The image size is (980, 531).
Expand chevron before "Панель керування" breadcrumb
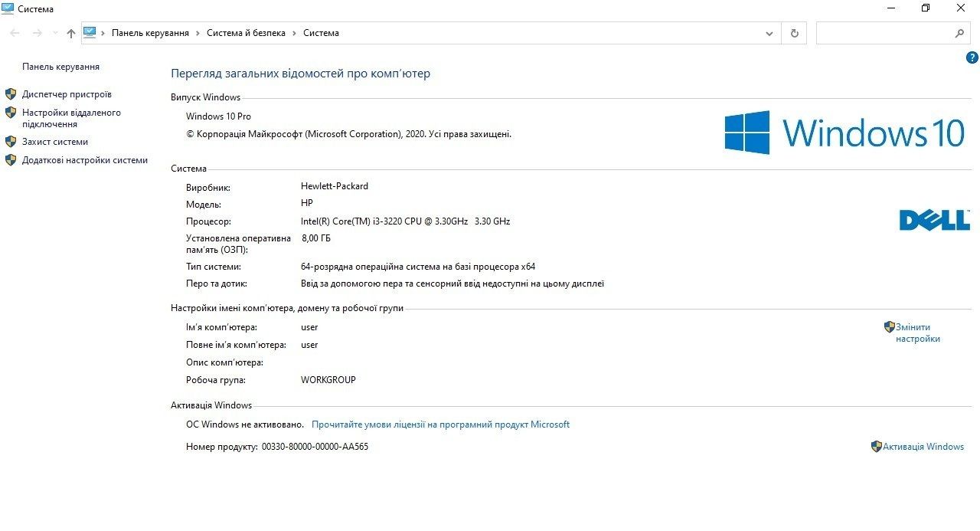coord(103,33)
